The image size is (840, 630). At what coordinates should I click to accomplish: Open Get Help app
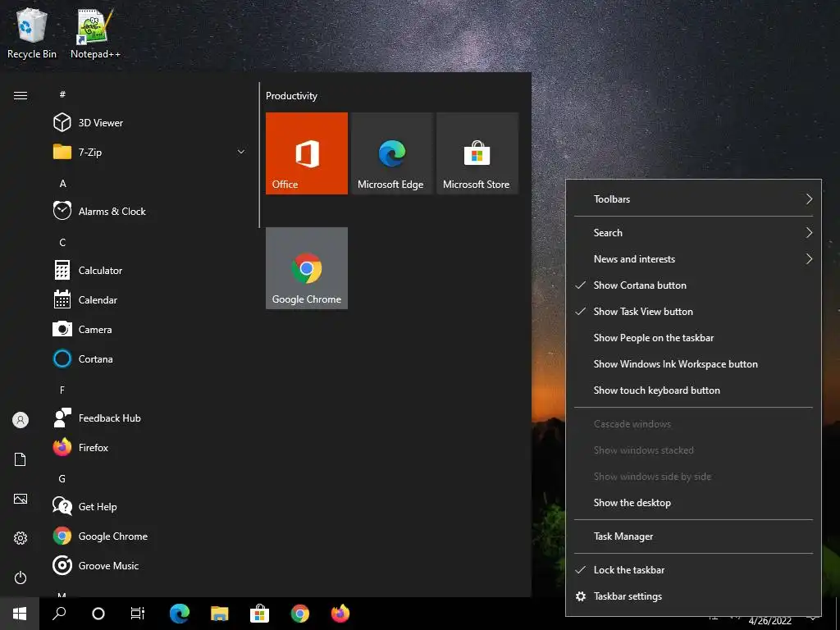(150, 506)
